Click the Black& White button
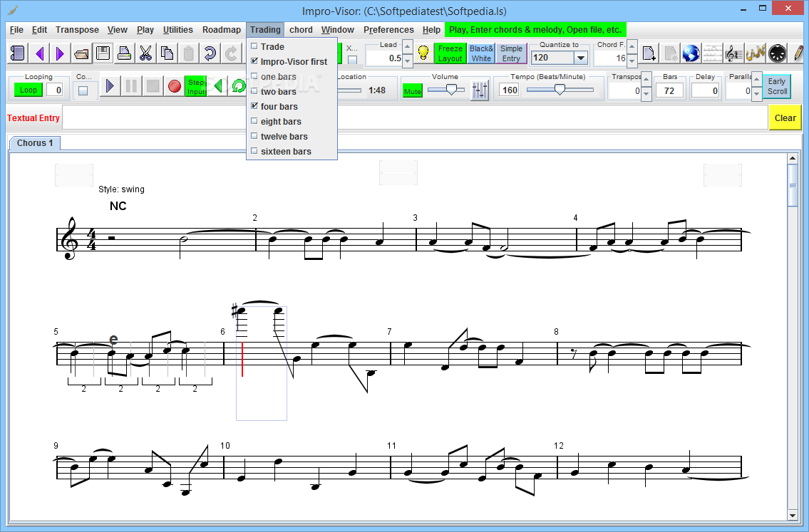Screen dimensions: 809x532 coord(481,53)
